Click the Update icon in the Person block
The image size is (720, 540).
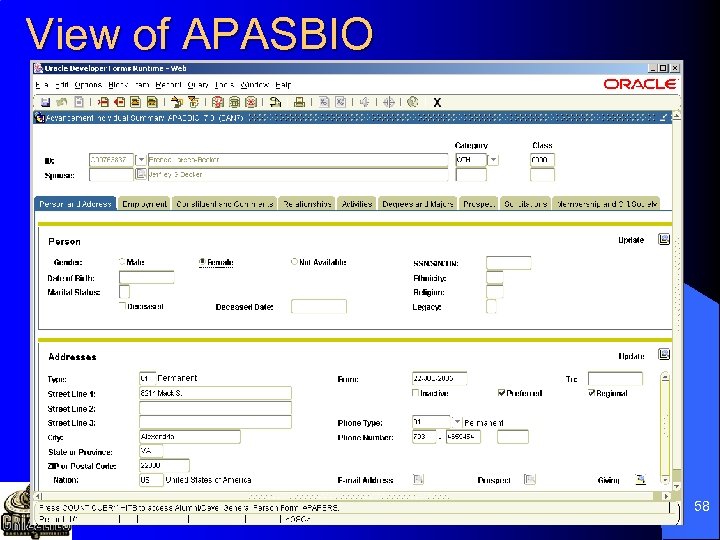[664, 239]
